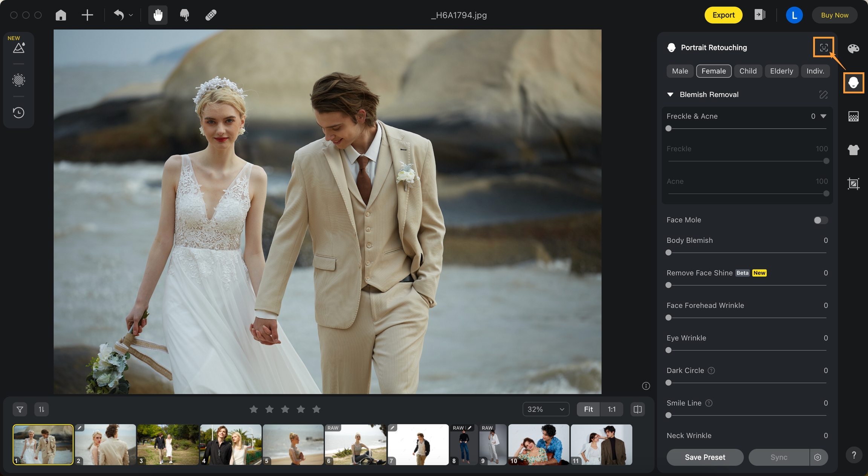This screenshot has height=476, width=868.
Task: Click the yellow Export button
Action: pyautogui.click(x=723, y=15)
